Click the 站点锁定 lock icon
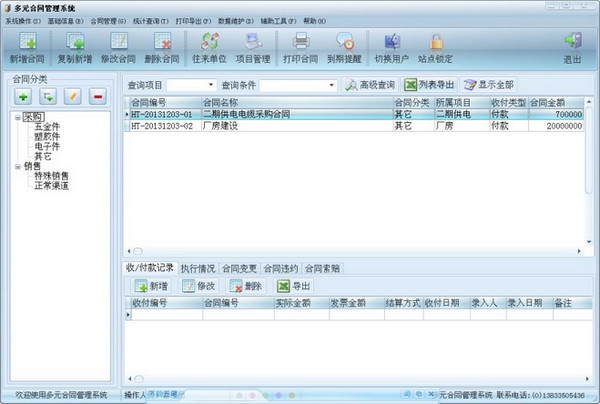This screenshot has height=404, width=600. pyautogui.click(x=435, y=48)
